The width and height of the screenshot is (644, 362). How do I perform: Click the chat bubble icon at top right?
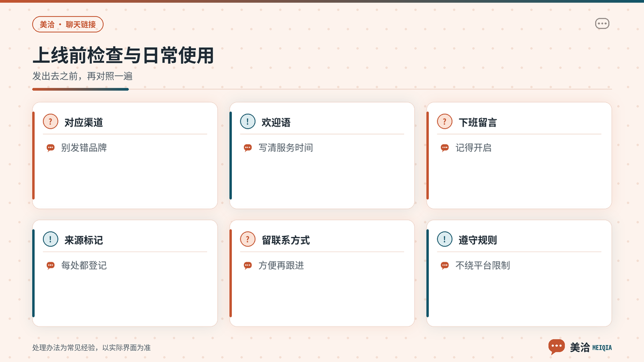coord(602,24)
